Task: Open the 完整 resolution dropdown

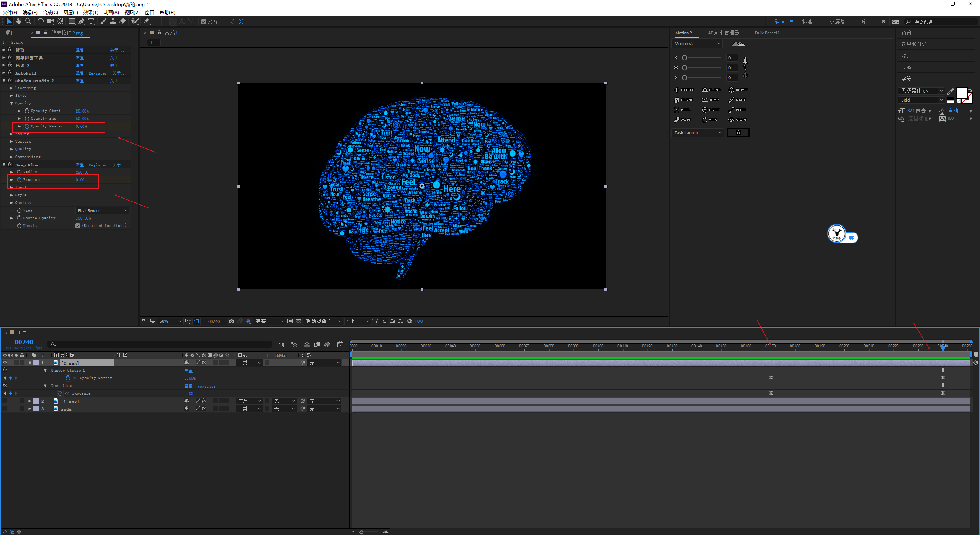Action: point(270,321)
